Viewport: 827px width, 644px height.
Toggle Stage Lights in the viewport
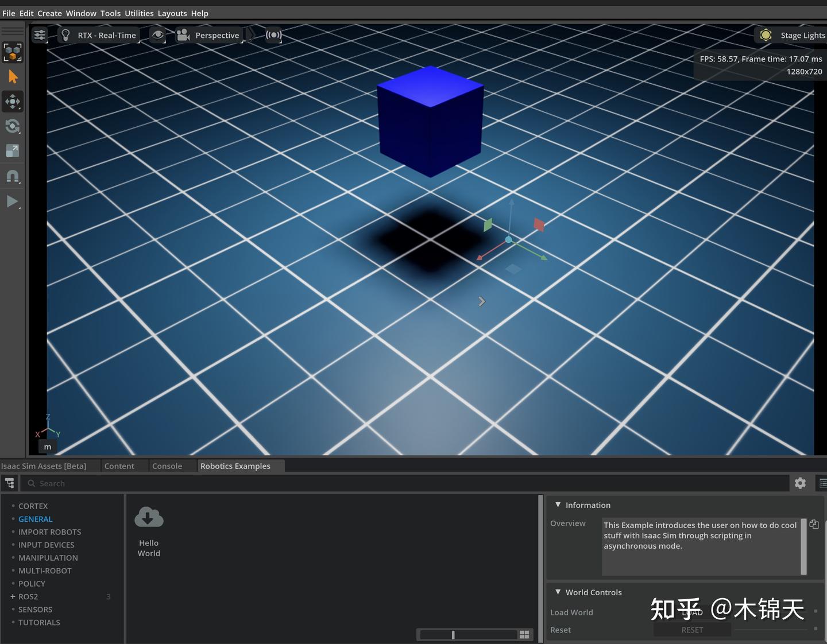[x=766, y=35]
